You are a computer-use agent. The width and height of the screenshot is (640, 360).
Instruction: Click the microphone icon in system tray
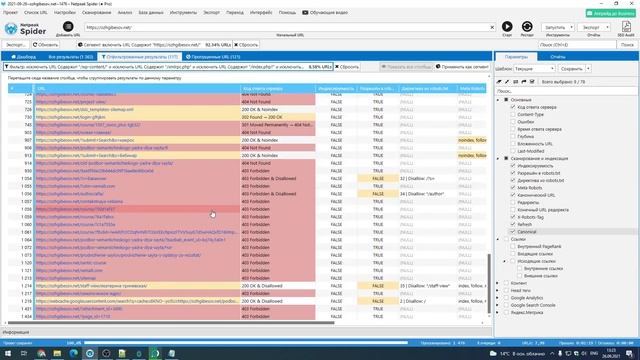[x=560, y=353]
